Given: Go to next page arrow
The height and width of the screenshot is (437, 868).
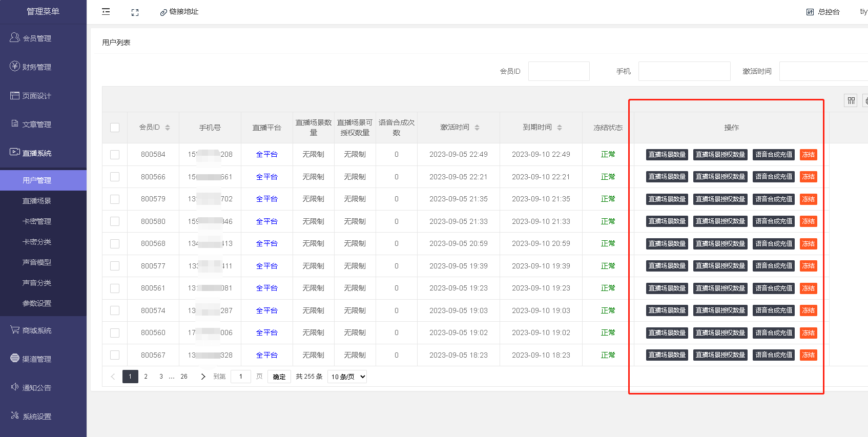Looking at the screenshot, I should coord(203,377).
